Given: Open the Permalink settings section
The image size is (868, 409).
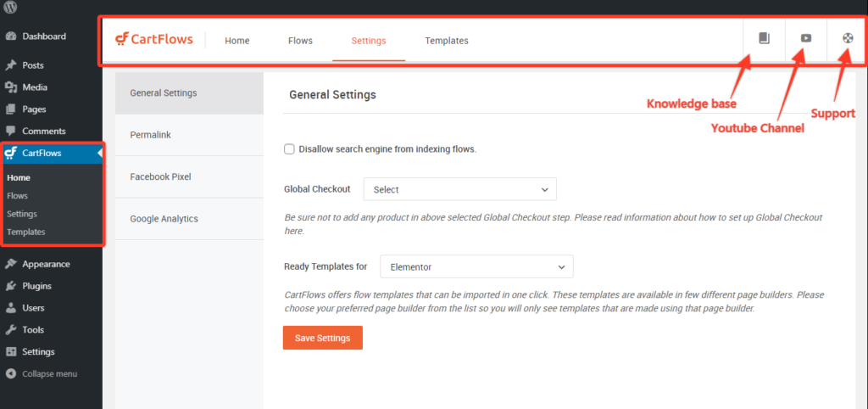Looking at the screenshot, I should coord(189,135).
